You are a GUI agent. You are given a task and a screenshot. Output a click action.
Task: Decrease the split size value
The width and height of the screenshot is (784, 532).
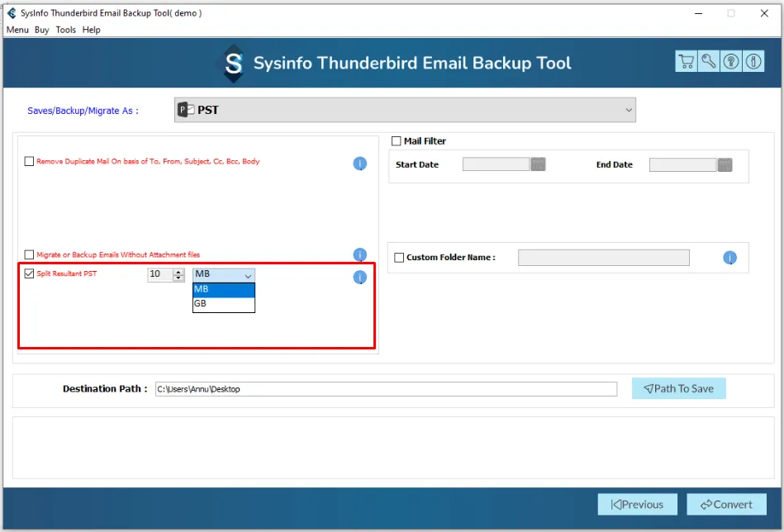[178, 278]
